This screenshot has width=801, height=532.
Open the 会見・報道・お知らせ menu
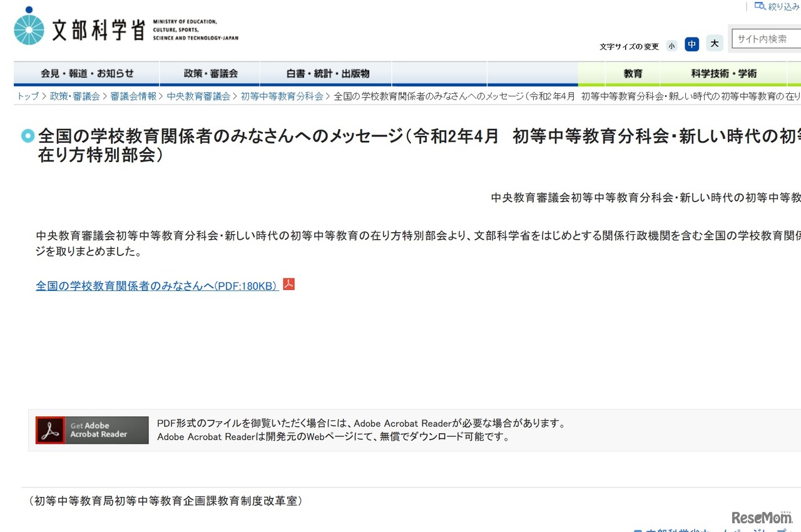coord(86,73)
